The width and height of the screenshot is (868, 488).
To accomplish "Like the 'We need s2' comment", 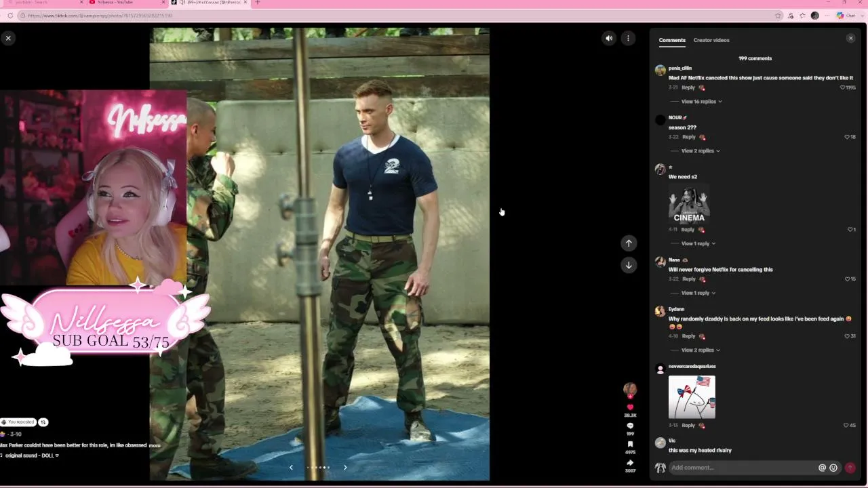I will [x=850, y=230].
